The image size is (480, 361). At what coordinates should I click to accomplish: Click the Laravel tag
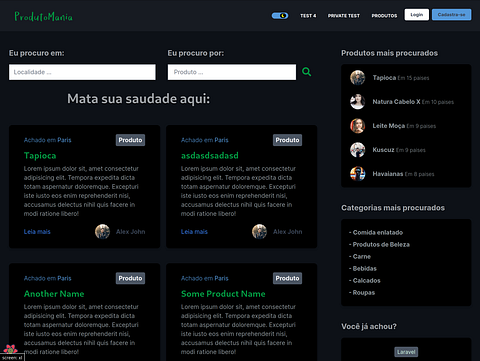[x=406, y=352]
